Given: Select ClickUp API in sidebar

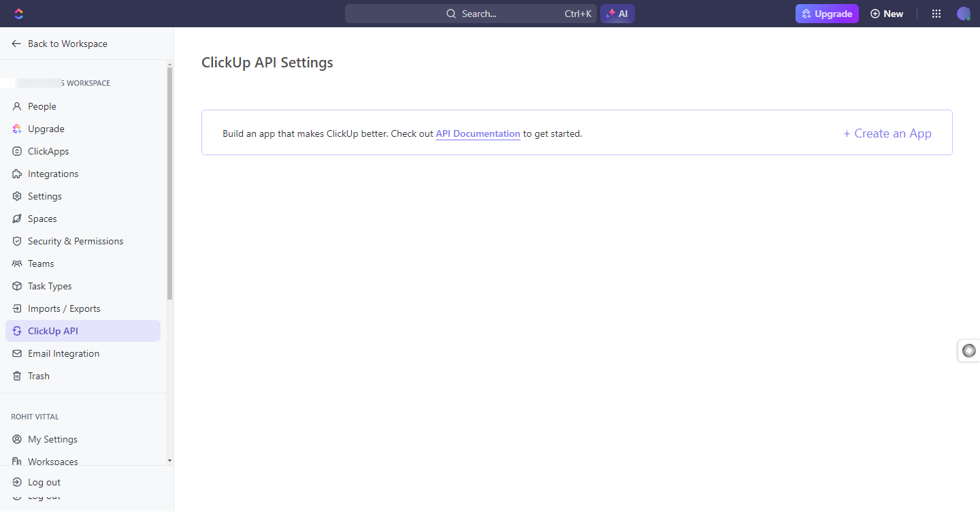Looking at the screenshot, I should pyautogui.click(x=83, y=331).
